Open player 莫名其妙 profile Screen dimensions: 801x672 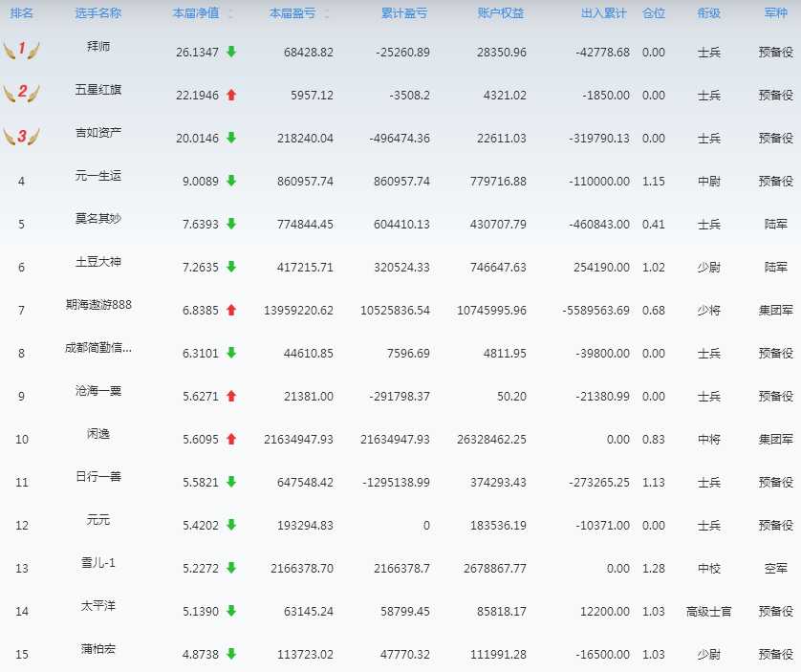point(98,219)
